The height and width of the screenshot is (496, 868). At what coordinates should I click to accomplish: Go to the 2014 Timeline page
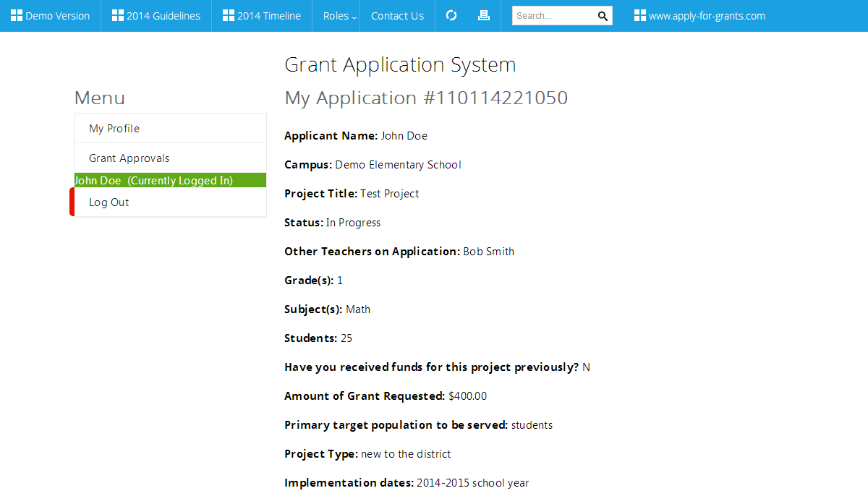coord(269,16)
